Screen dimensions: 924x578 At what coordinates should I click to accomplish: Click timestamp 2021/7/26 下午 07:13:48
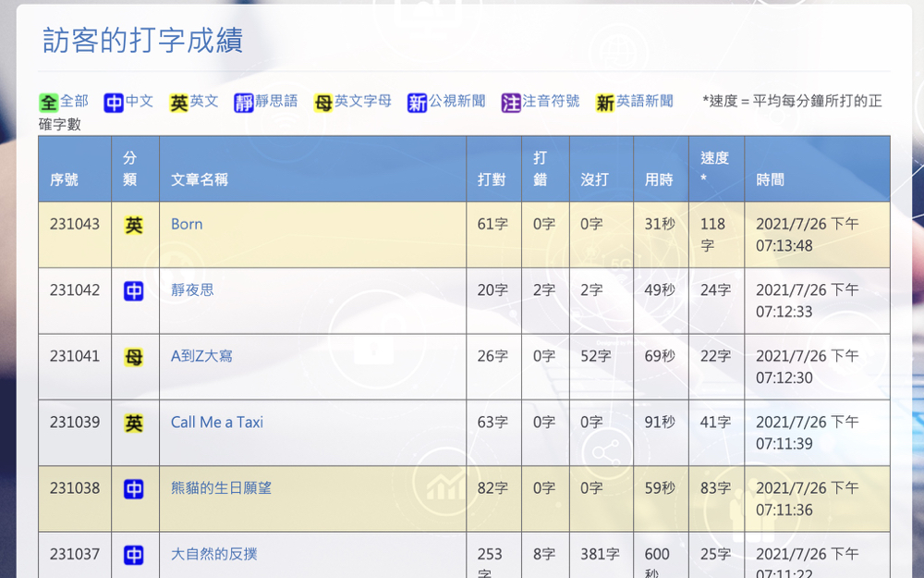click(x=808, y=235)
